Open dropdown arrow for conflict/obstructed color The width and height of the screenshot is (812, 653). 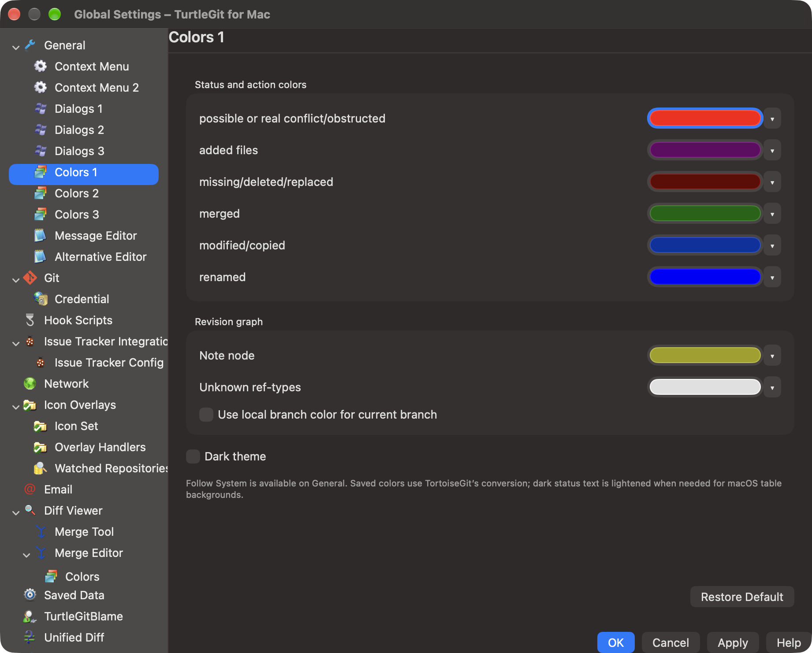click(772, 119)
